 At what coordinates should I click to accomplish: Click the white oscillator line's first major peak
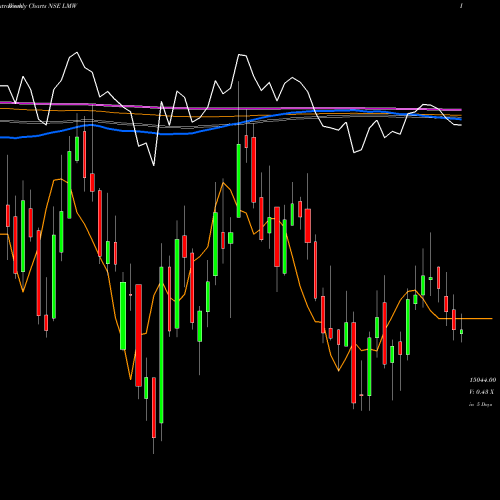click(77, 53)
